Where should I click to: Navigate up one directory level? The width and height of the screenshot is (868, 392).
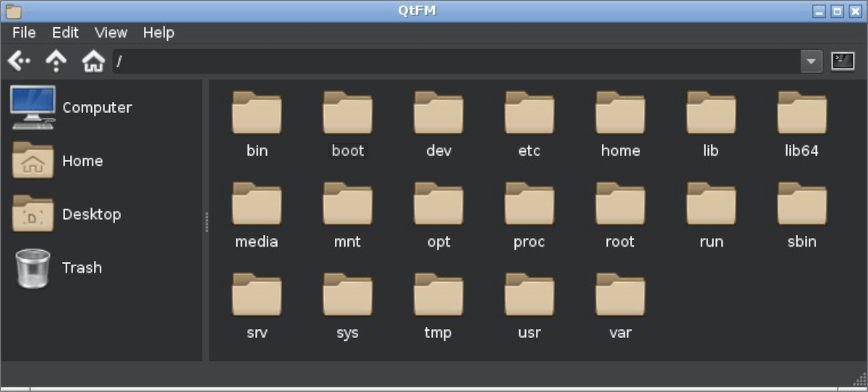pos(56,61)
